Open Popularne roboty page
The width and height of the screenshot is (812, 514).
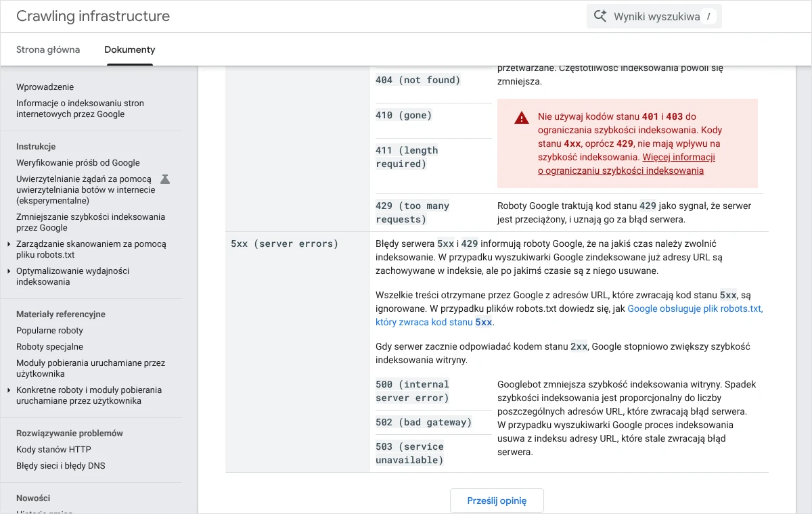[49, 331]
